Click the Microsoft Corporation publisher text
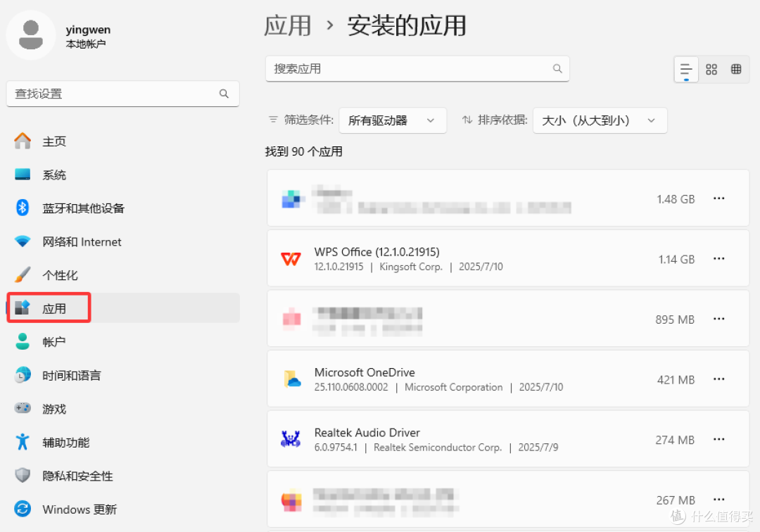760x532 pixels. (x=454, y=387)
